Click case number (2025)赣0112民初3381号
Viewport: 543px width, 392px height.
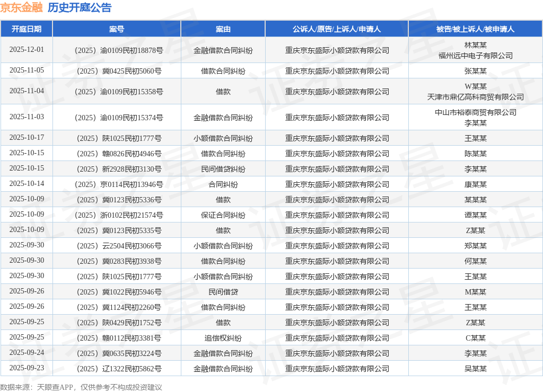pyautogui.click(x=118, y=337)
